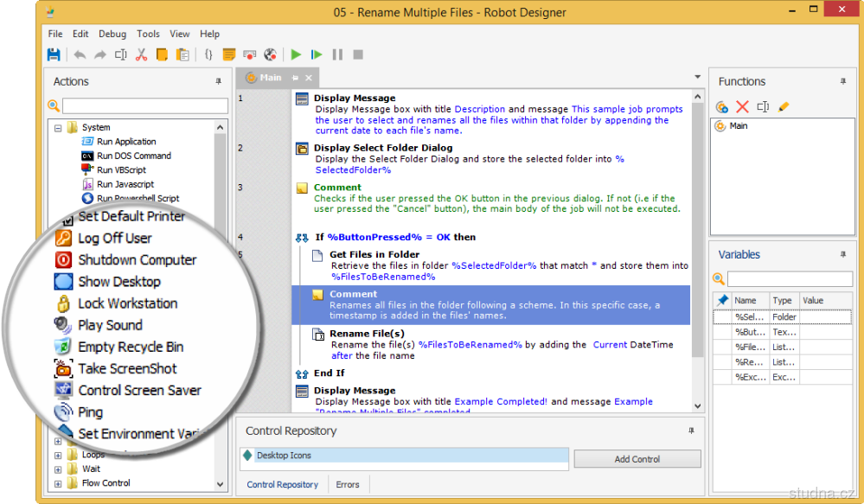864x504 pixels.
Task: Collapse the System folder in Actions tree
Action: pos(59,128)
